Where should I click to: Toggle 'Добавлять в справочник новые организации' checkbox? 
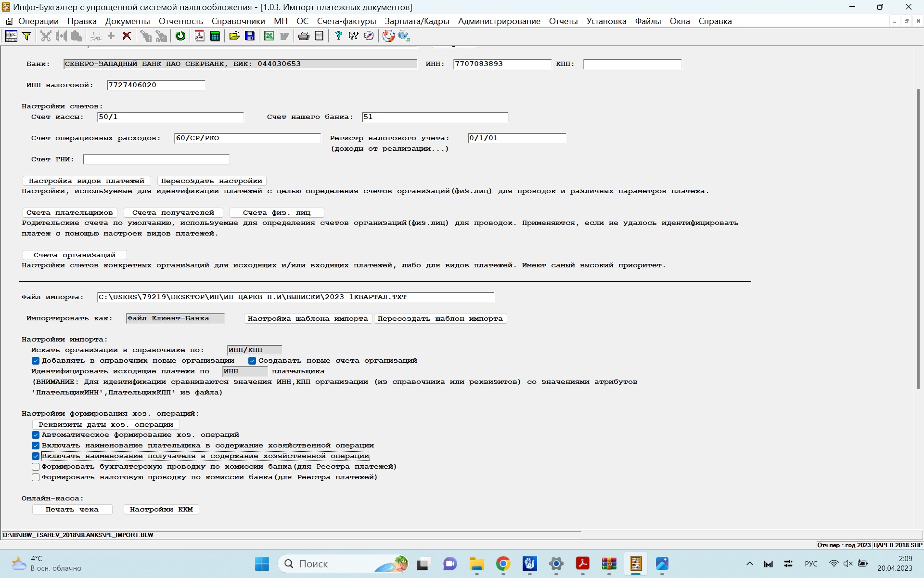[36, 361]
